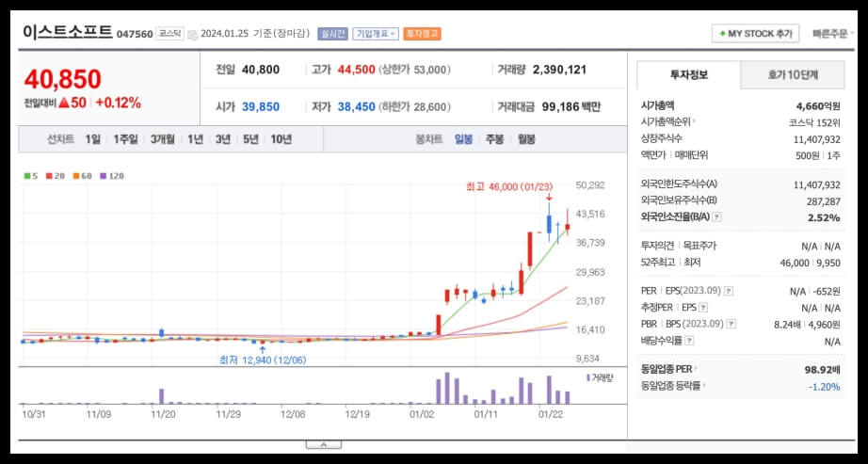Open the 기업개요 dropdown
868x464 pixels.
point(376,34)
